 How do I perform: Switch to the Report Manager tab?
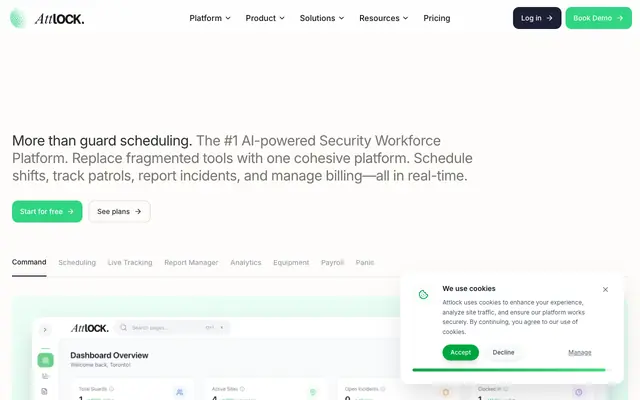coord(191,262)
